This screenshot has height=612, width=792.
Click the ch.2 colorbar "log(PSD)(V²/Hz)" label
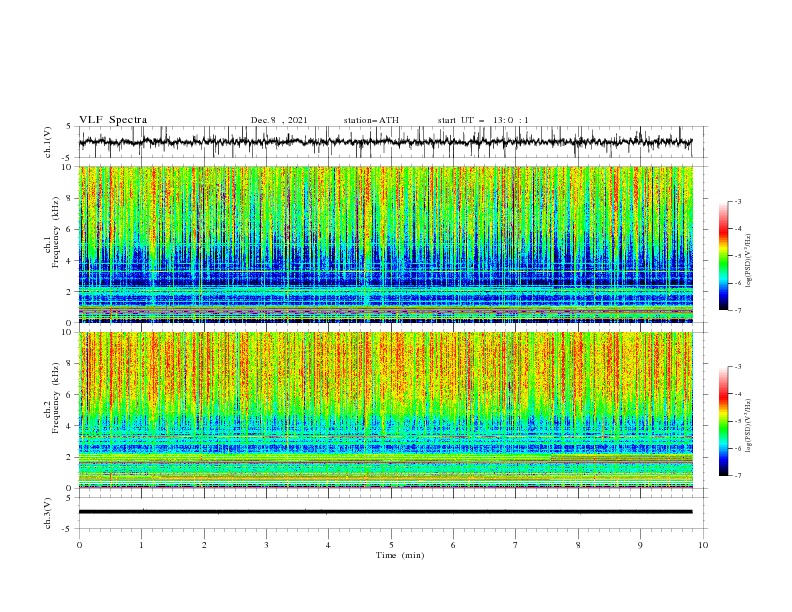(748, 426)
